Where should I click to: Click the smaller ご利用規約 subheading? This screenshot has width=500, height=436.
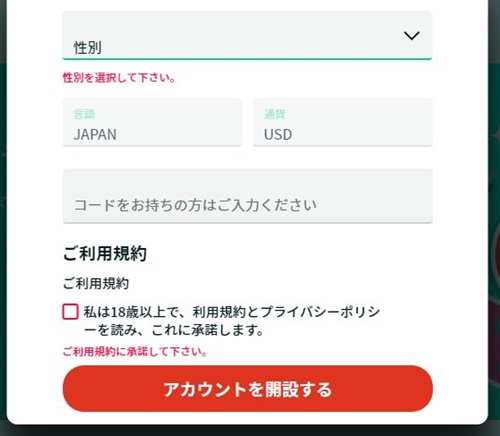[x=96, y=283]
